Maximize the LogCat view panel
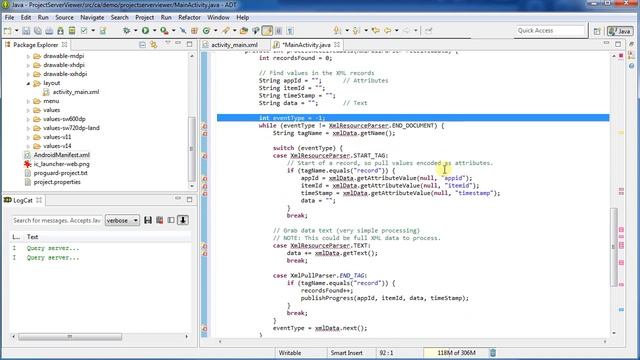The image size is (640, 360). [189, 199]
